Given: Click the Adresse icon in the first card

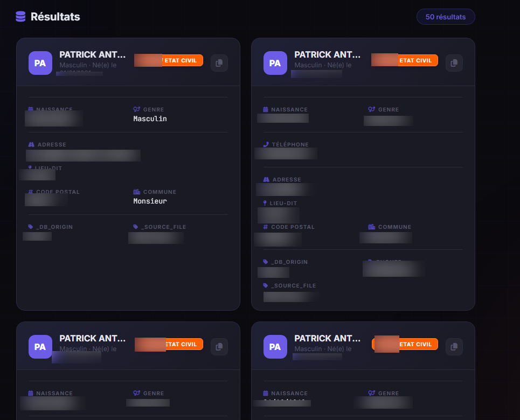Looking at the screenshot, I should [x=31, y=144].
